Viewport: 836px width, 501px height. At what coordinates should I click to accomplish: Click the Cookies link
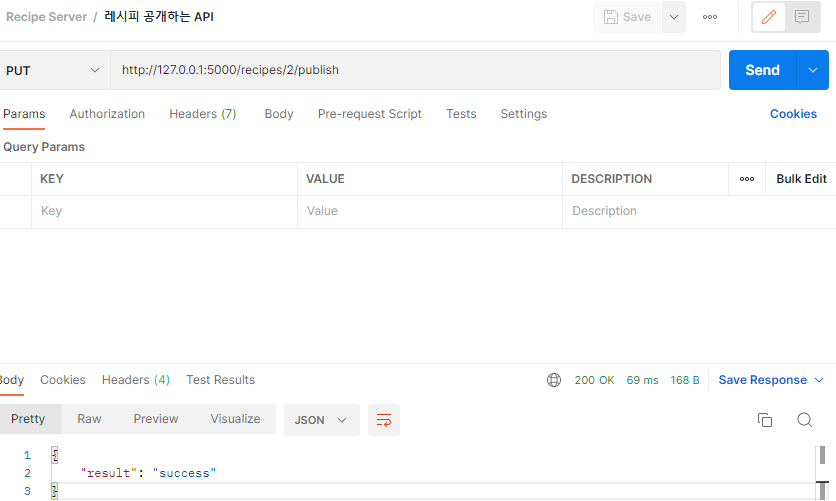793,114
